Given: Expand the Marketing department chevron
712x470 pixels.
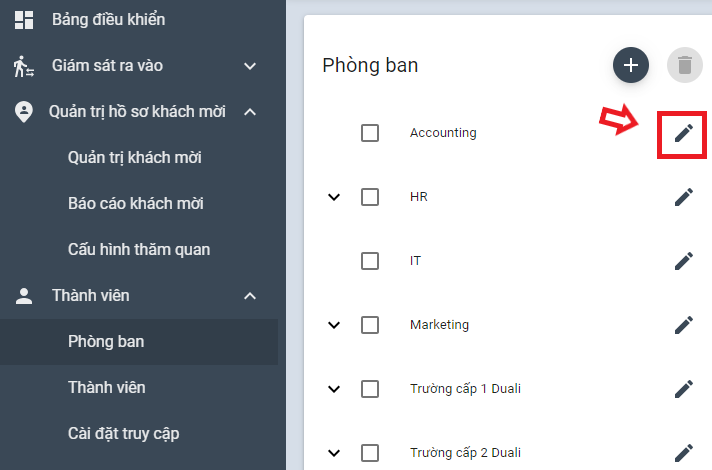Looking at the screenshot, I should point(334,325).
